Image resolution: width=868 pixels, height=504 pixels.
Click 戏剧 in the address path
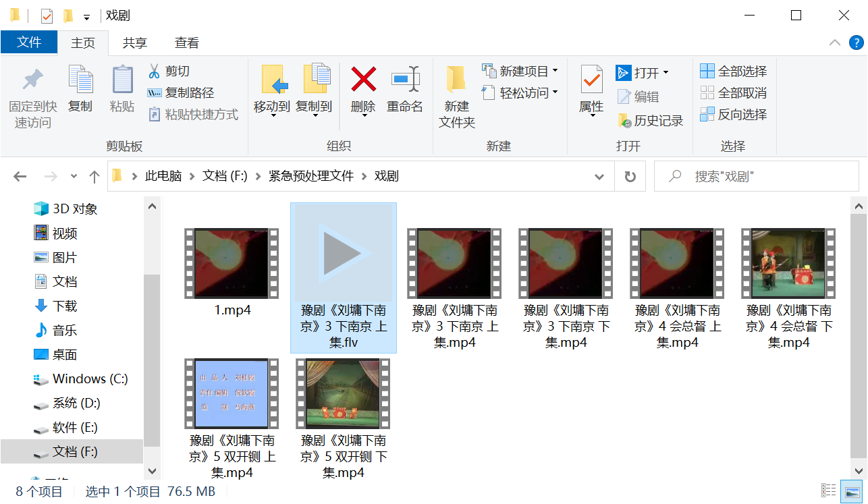click(x=387, y=177)
